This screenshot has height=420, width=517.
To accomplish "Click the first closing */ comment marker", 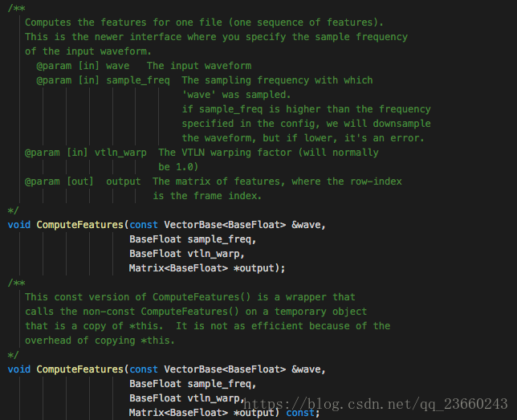I will click(x=13, y=210).
